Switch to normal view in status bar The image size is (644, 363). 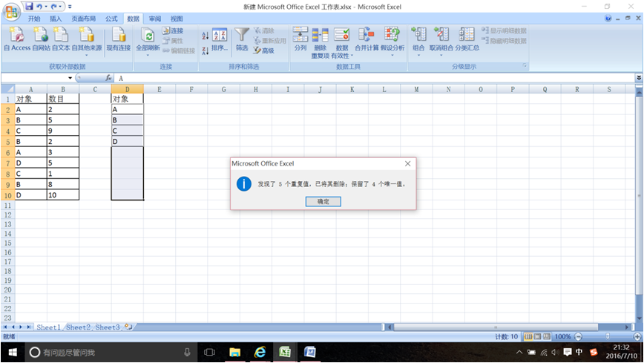click(x=528, y=337)
